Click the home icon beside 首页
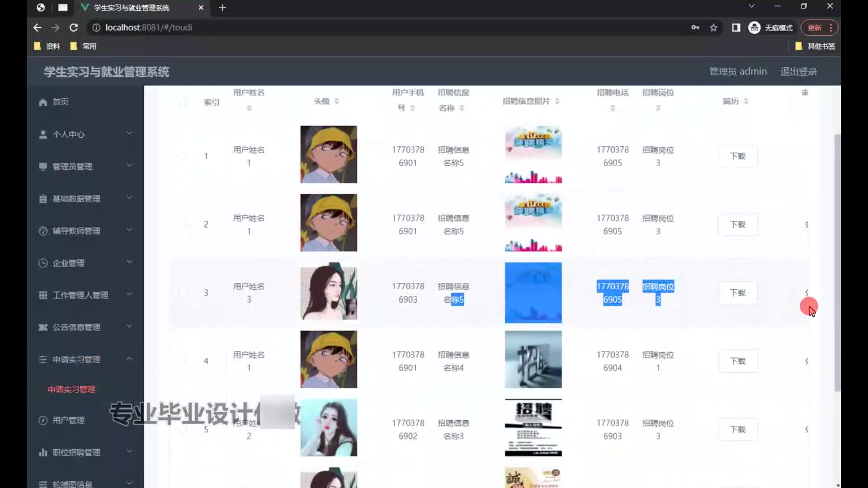 43,102
